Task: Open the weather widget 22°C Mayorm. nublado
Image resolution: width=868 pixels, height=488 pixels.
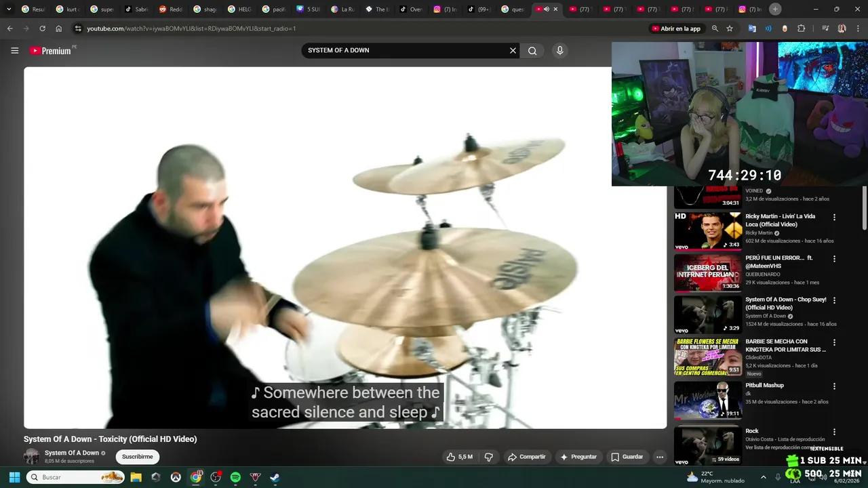Action: point(715,477)
